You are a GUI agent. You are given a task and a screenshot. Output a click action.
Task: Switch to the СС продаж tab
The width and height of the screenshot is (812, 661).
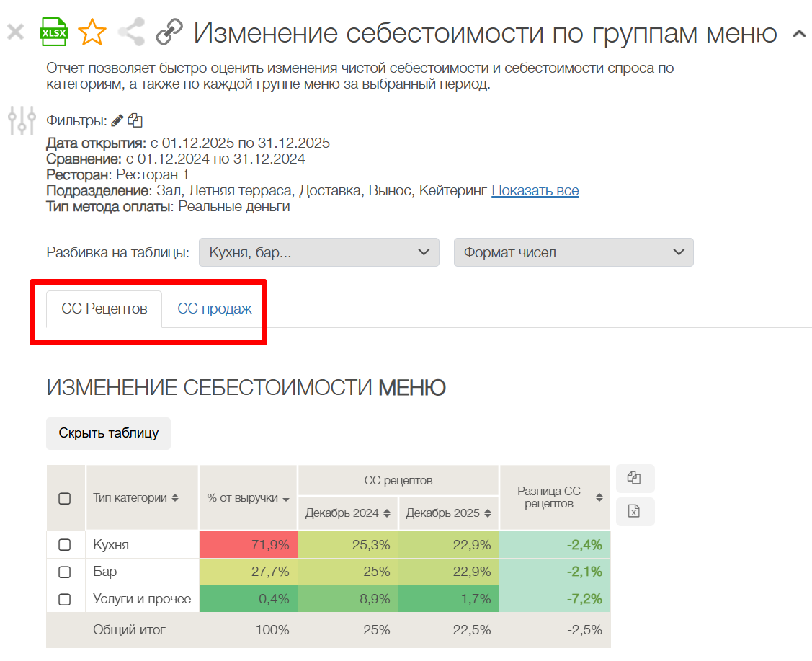(215, 309)
